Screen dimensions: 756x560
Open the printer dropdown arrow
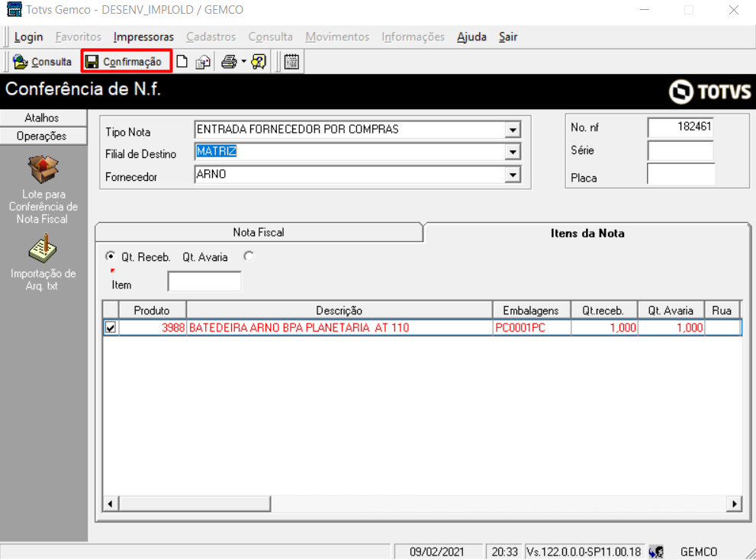[243, 62]
